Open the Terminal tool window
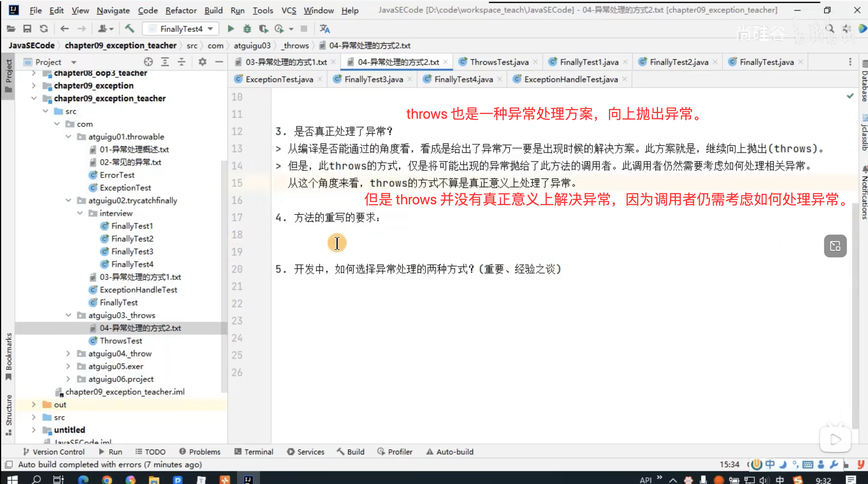This screenshot has height=484, width=868. tap(254, 452)
